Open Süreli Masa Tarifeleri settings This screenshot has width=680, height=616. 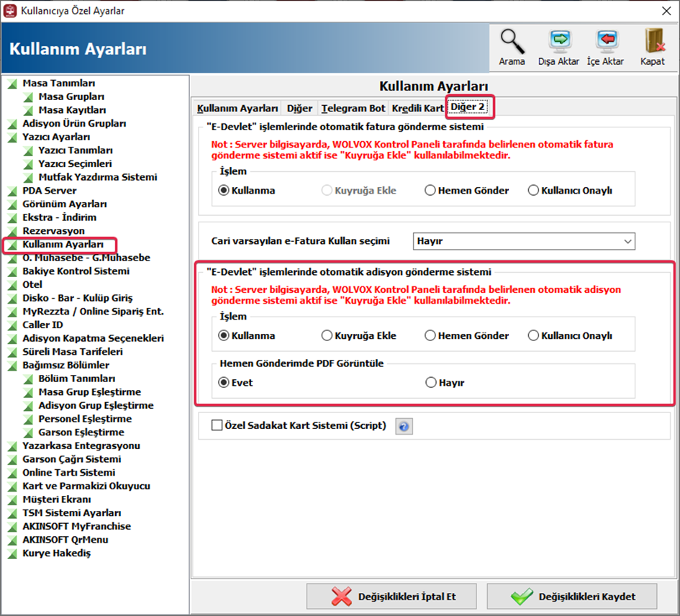click(73, 352)
